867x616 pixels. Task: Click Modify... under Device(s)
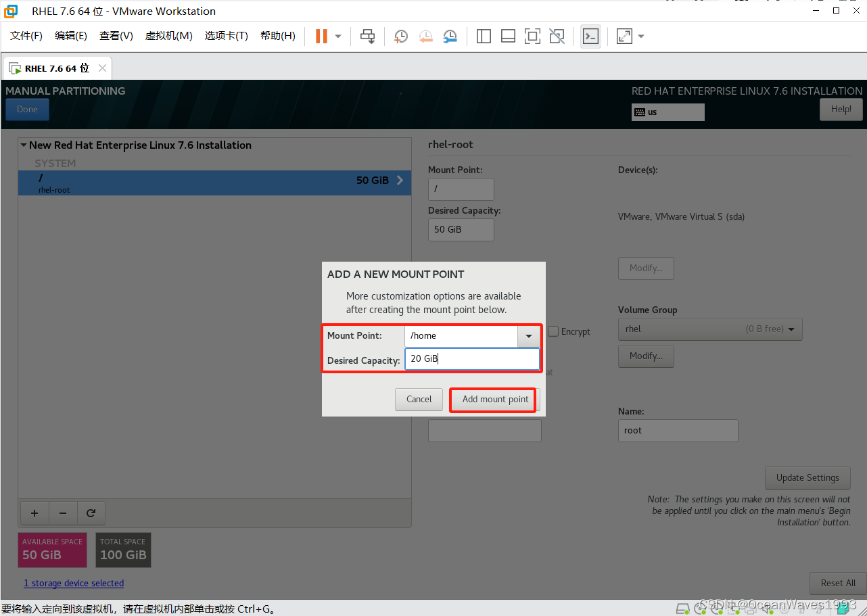coord(646,268)
